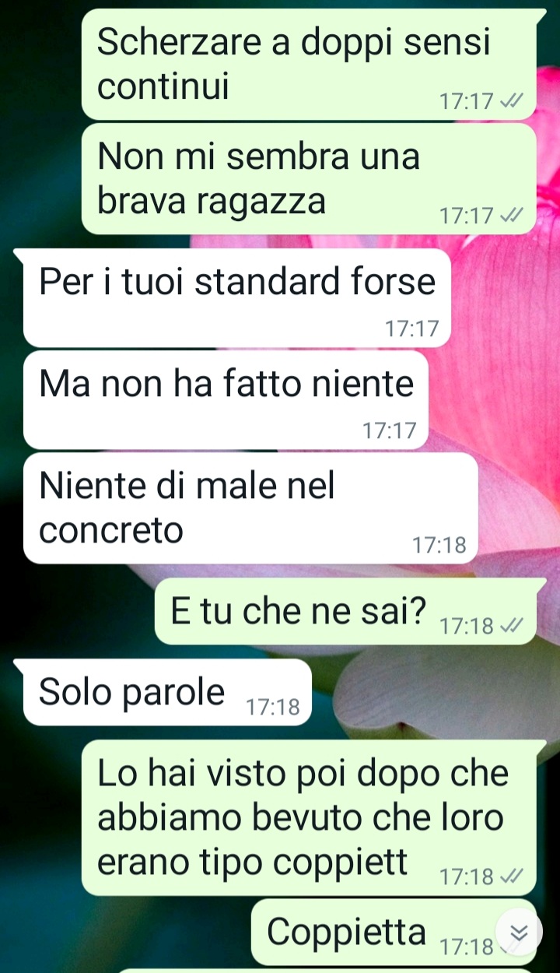
Task: Select the 'Solo parole' message
Action: [167, 692]
